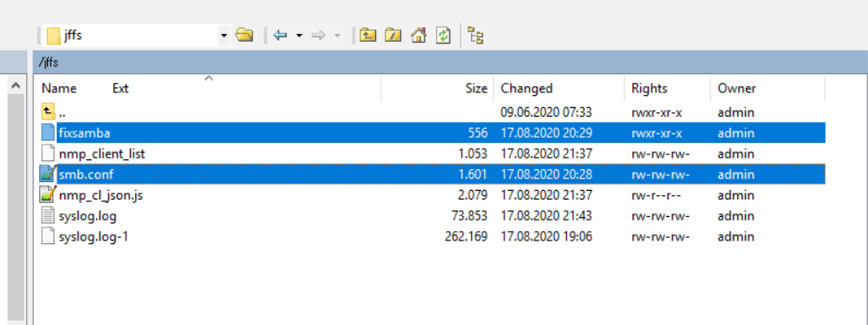Sort by the Changed column header

pos(526,88)
